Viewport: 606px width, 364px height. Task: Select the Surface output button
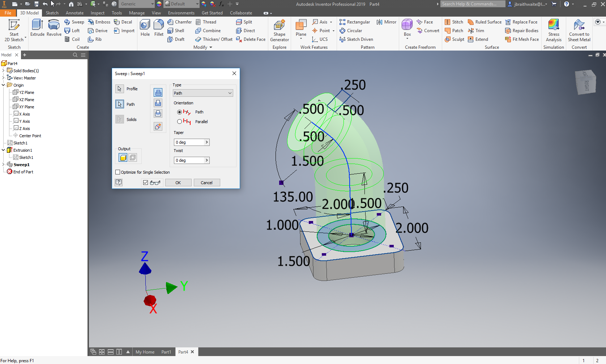[x=133, y=157]
